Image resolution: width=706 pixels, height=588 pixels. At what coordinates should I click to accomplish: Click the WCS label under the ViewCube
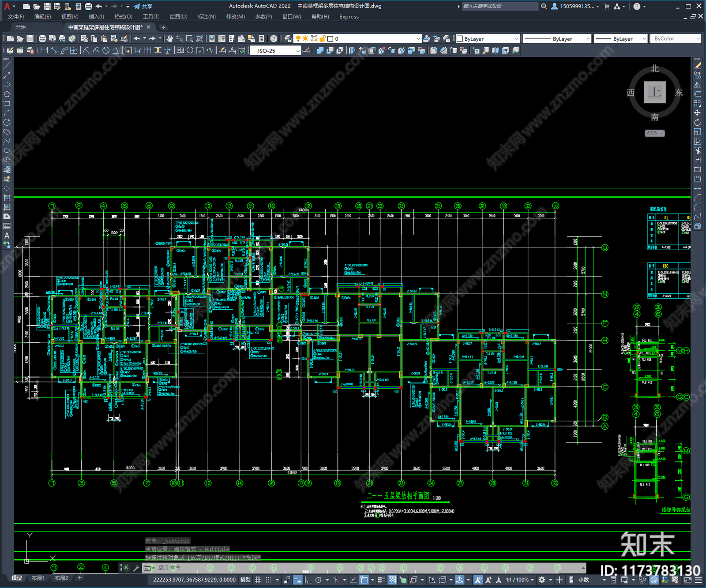click(654, 133)
